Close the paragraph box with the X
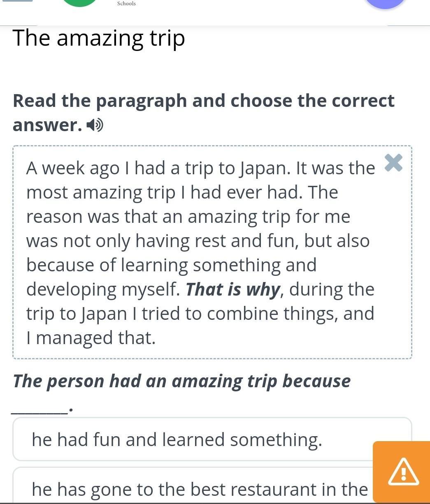Viewport: 430px width, 504px height. click(x=393, y=163)
